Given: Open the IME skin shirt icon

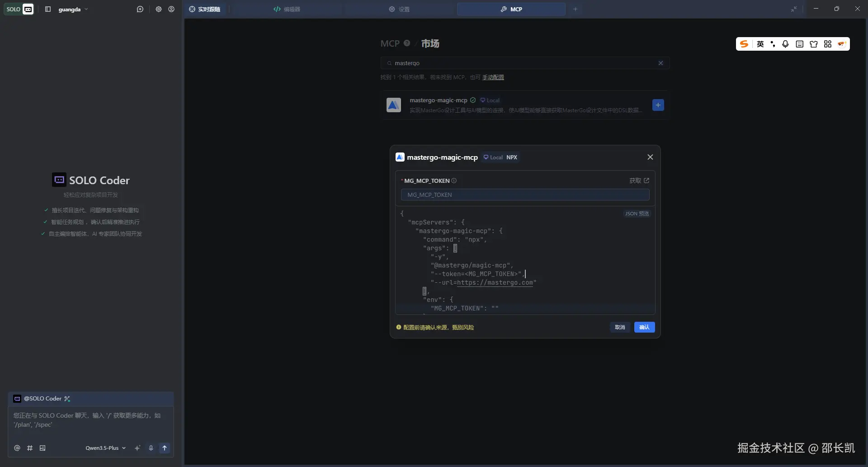Looking at the screenshot, I should coord(814,44).
